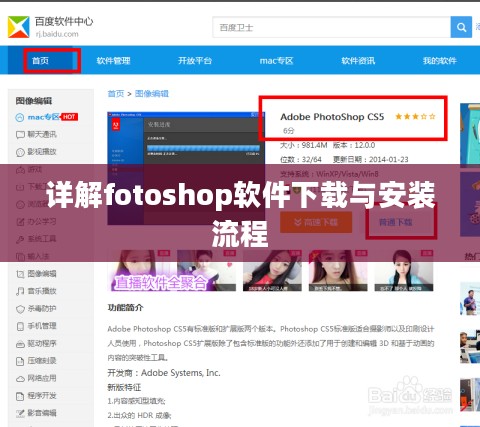Click the Baidu Software Center logo
480x427 pixels.
click(x=19, y=27)
